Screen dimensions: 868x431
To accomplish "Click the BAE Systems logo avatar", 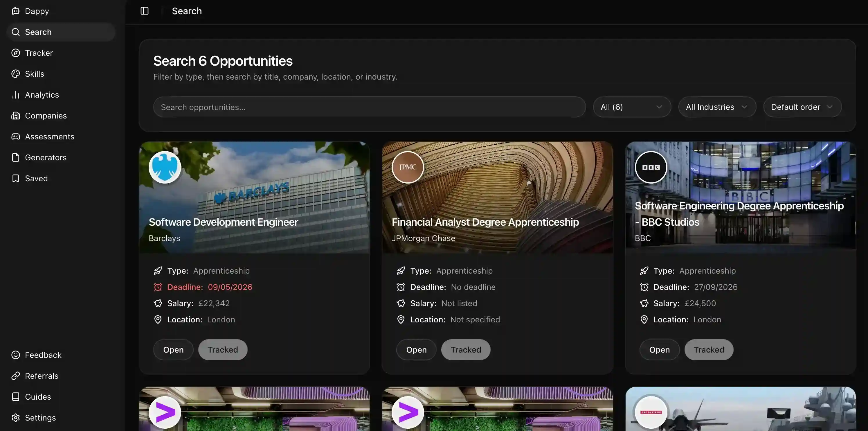I will pyautogui.click(x=651, y=412).
